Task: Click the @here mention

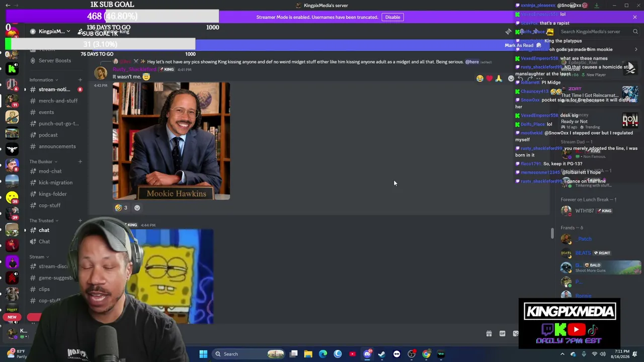Action: point(472,62)
